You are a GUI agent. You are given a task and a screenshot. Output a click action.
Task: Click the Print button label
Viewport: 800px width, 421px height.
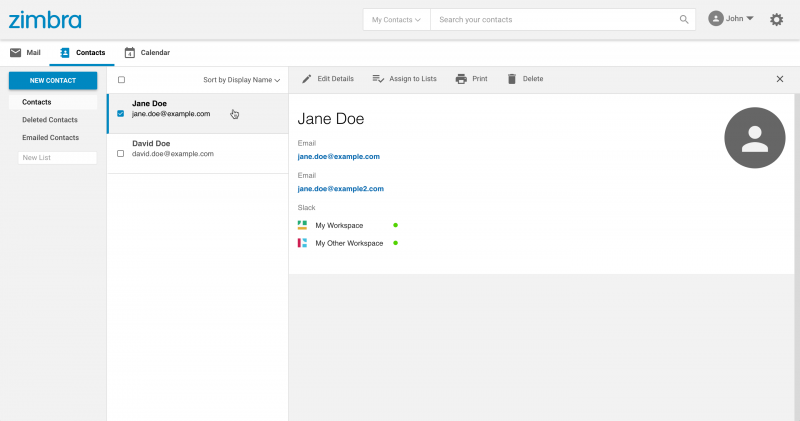click(x=480, y=79)
